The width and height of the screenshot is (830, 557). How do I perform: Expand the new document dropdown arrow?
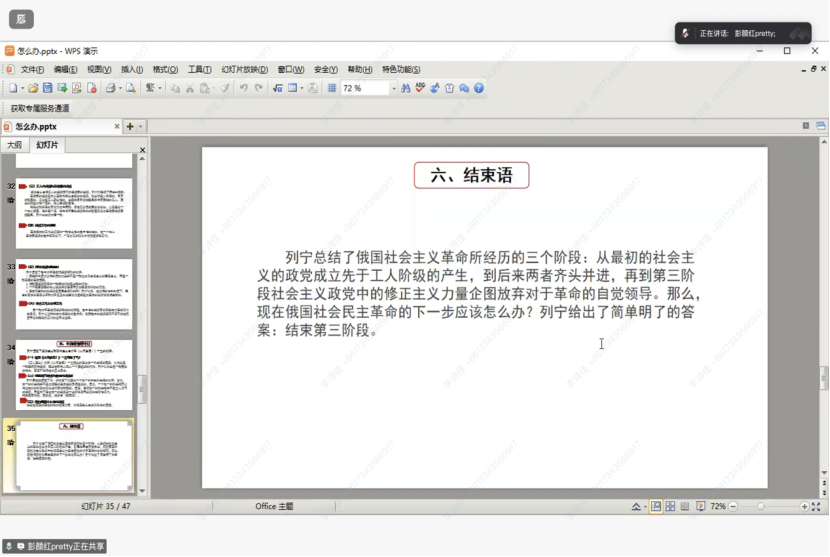pos(22,88)
